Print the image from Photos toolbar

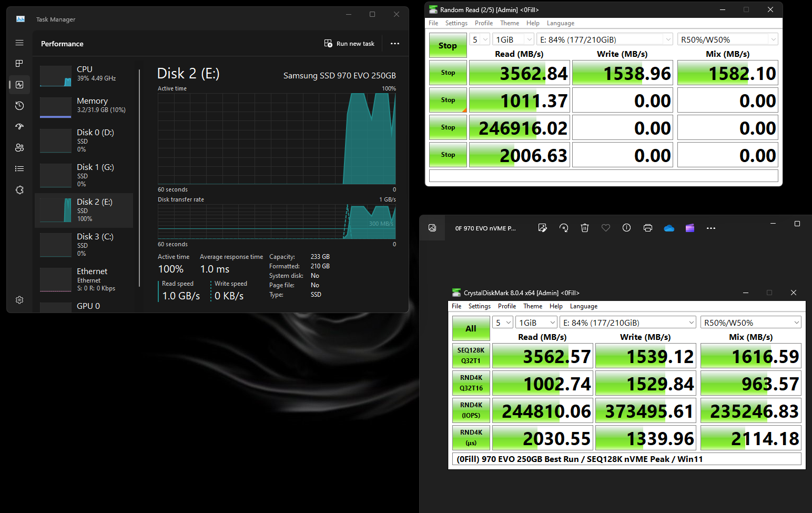point(648,228)
